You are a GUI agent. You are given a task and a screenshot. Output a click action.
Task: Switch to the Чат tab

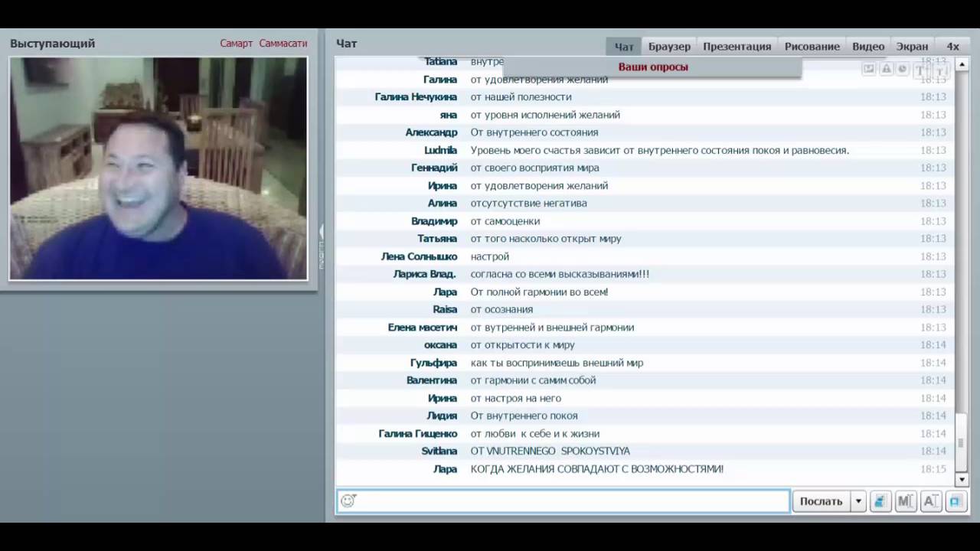[x=624, y=47]
